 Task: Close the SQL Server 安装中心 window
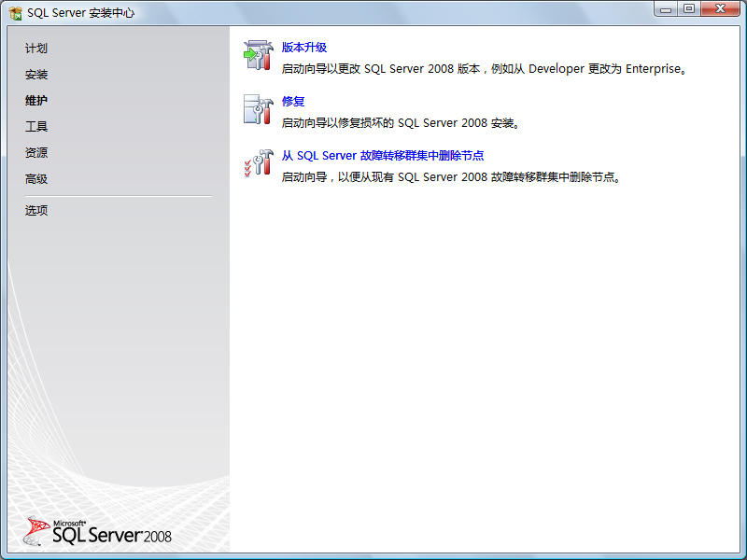(x=720, y=9)
